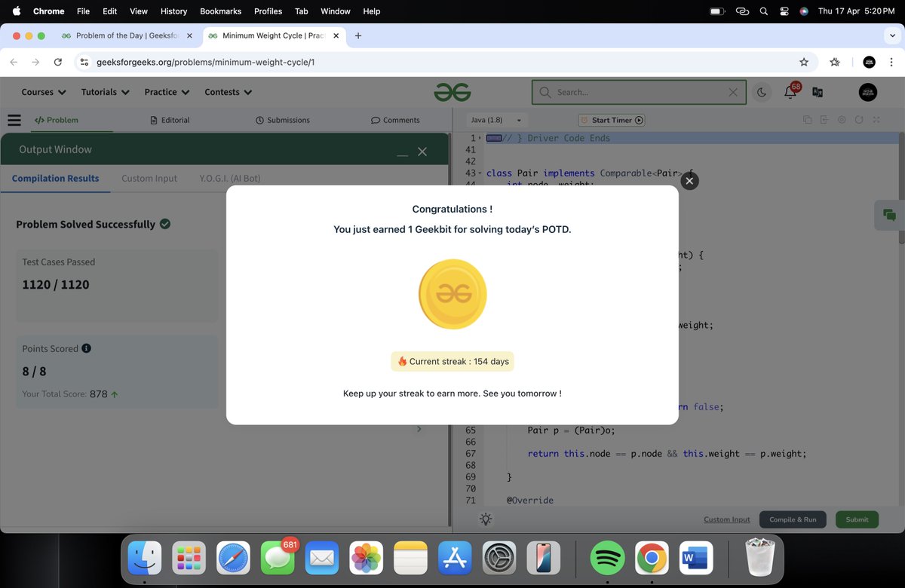Screen dimensions: 905x588
Task: Open Messages with 681 badge in the Dock
Action: tap(278, 559)
